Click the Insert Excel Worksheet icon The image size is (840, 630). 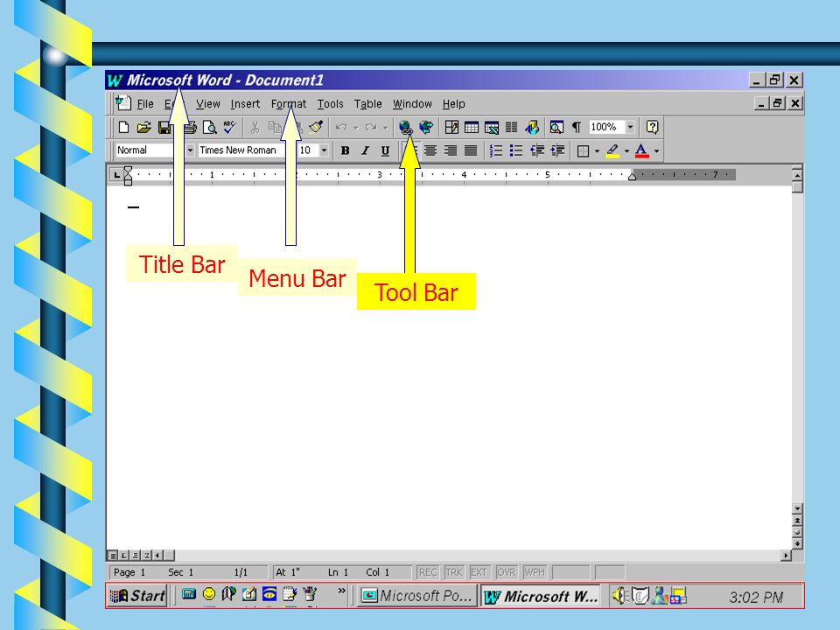pyautogui.click(x=491, y=128)
